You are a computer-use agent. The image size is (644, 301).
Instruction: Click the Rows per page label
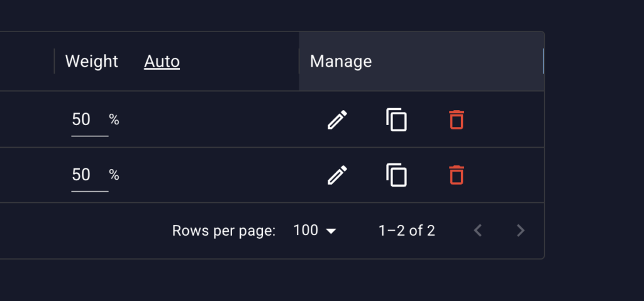(x=224, y=231)
